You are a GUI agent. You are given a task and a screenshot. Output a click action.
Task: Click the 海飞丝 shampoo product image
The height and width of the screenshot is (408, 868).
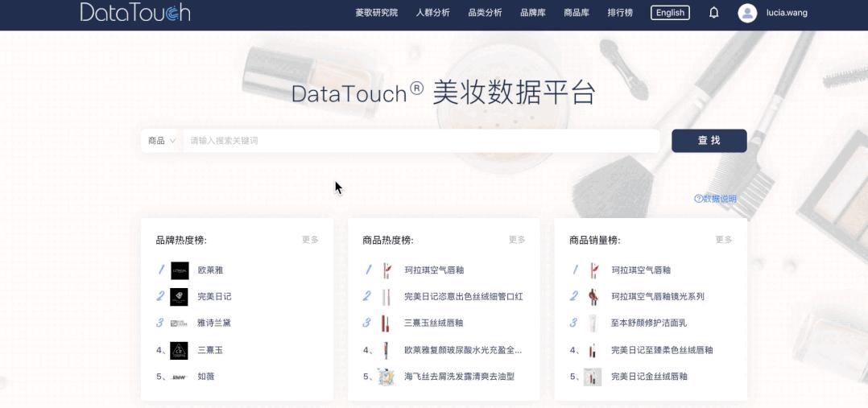386,377
